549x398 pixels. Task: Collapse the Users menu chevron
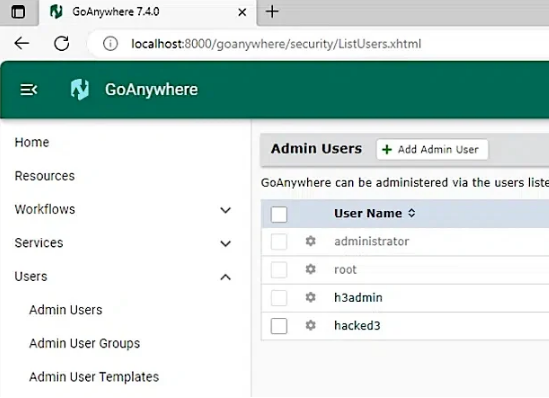coord(225,277)
